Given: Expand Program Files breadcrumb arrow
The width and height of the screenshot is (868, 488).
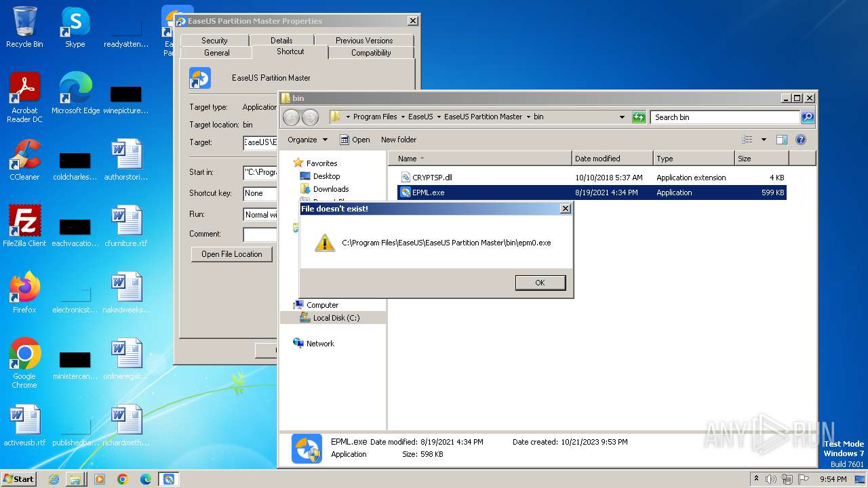Looking at the screenshot, I should point(403,117).
